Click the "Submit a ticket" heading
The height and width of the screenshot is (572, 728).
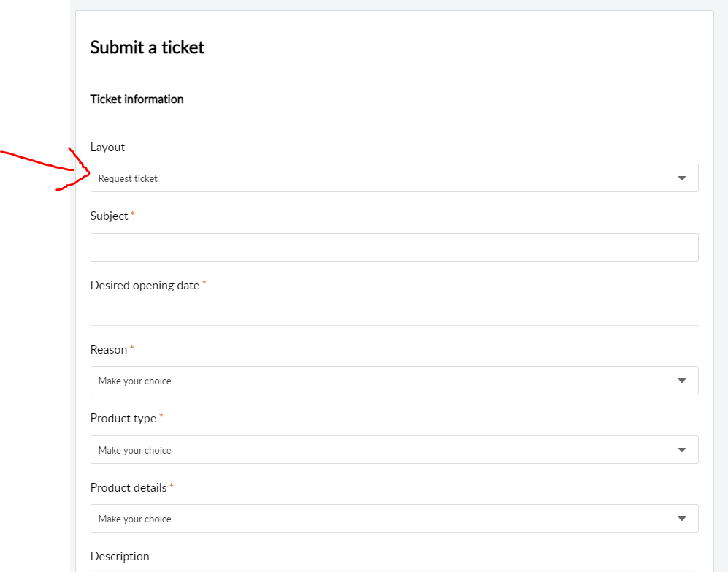point(147,48)
